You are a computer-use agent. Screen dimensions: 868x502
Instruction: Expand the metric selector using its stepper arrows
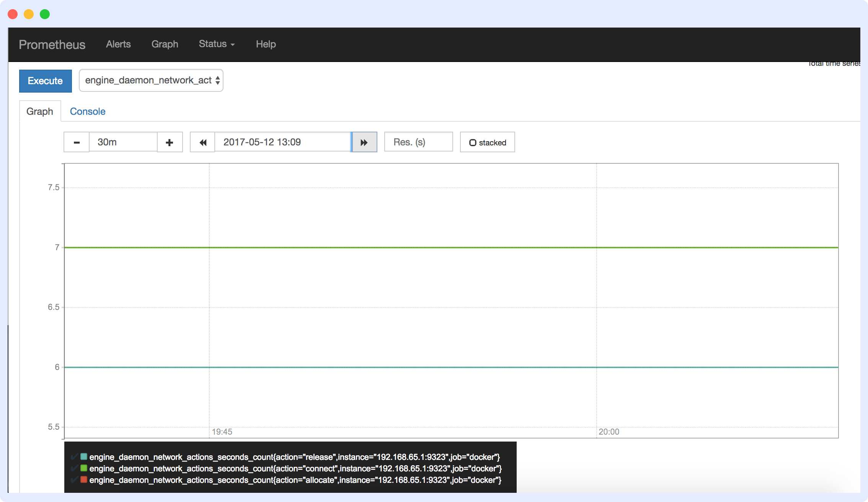[x=217, y=80]
